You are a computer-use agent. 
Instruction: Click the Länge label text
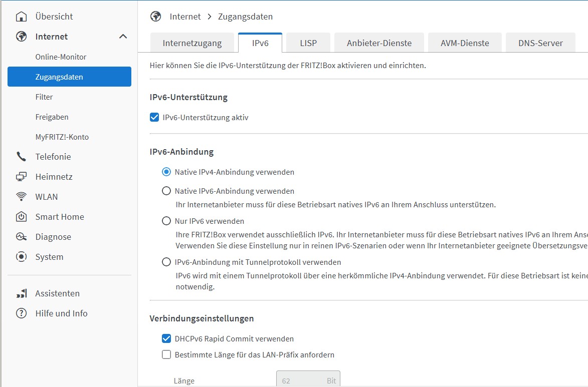[184, 381]
